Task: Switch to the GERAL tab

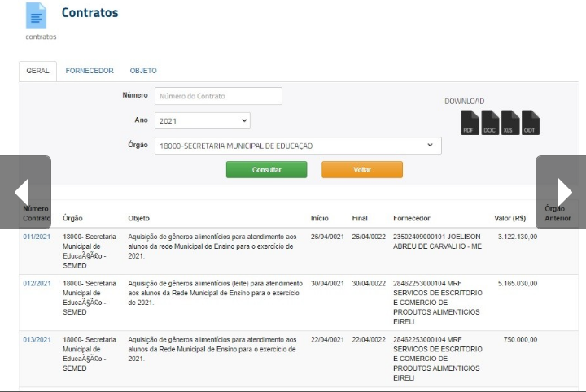Action: [x=37, y=71]
